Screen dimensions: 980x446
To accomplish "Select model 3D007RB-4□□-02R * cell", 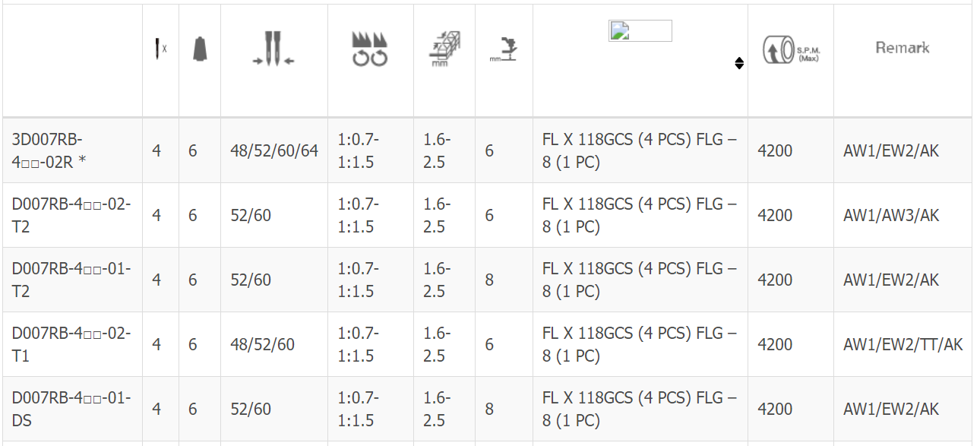I will 72,150.
